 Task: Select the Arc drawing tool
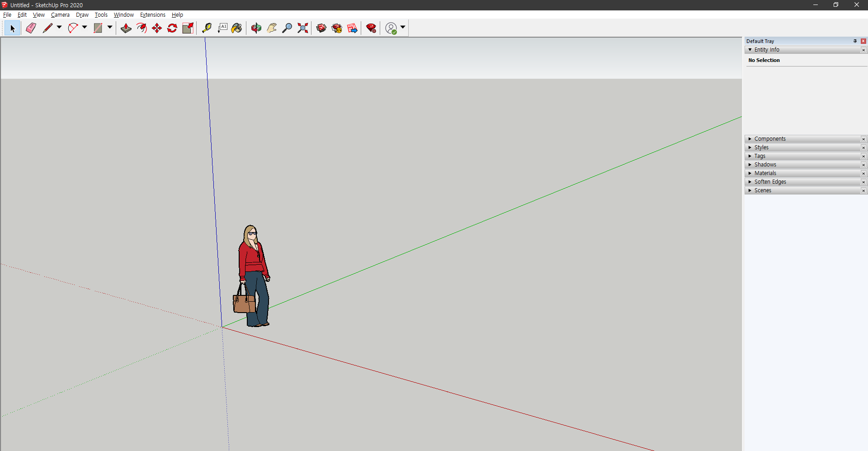(73, 28)
